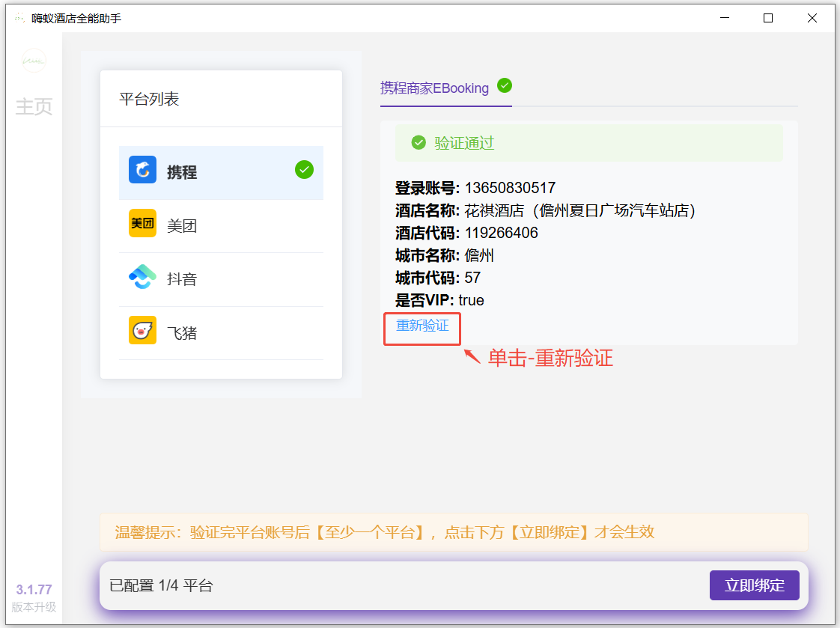
Task: Open the 抖音 platform icon
Action: point(142,278)
